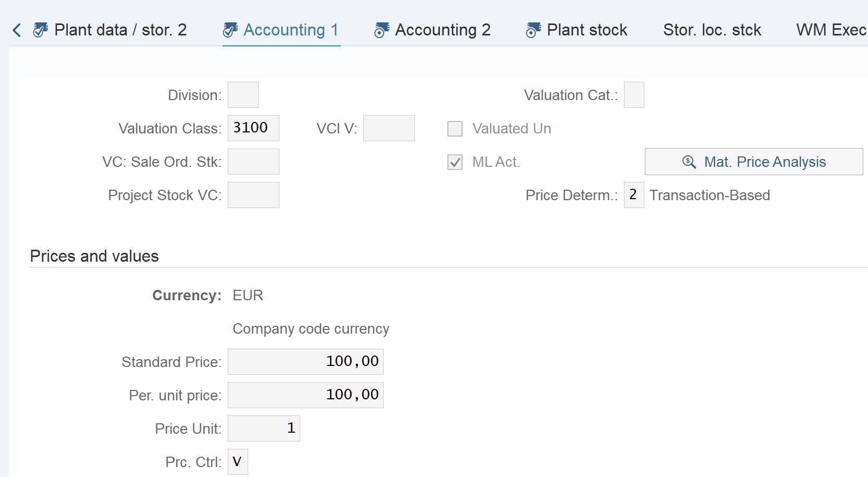
Task: Click the Prc. Ctrl: label
Action: click(x=193, y=462)
